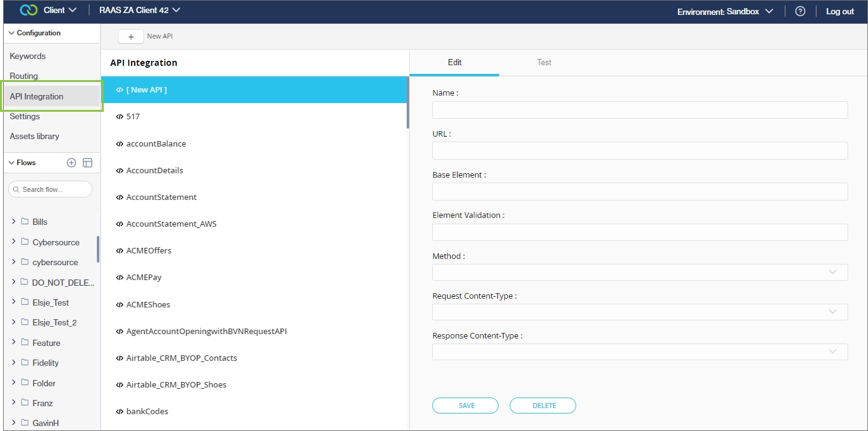This screenshot has width=868, height=431.
Task: Click the code icon beside ACMEPay
Action: [119, 278]
